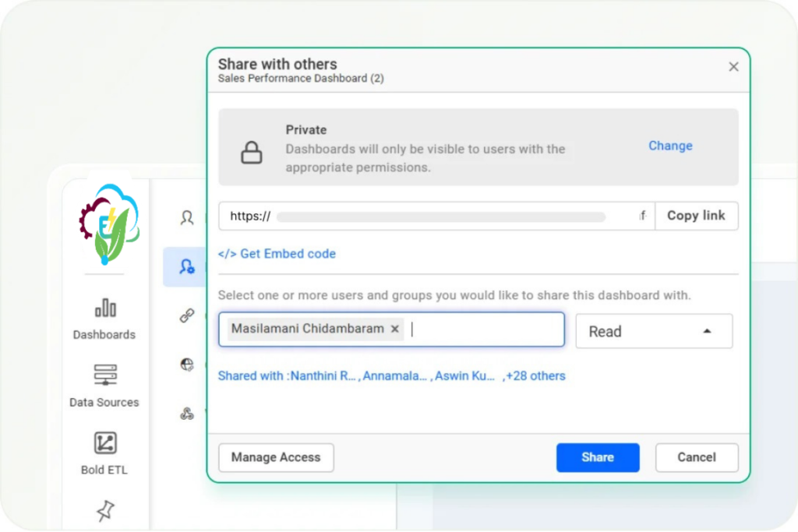This screenshot has height=532, width=798.
Task: Open Manage Access settings
Action: pos(276,457)
